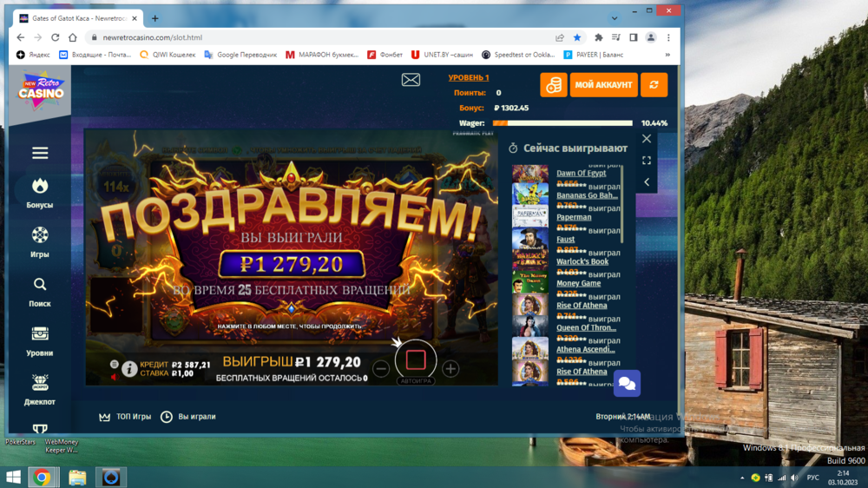The height and width of the screenshot is (488, 868).
Task: Switch to Вы играли tab
Action: (x=188, y=417)
